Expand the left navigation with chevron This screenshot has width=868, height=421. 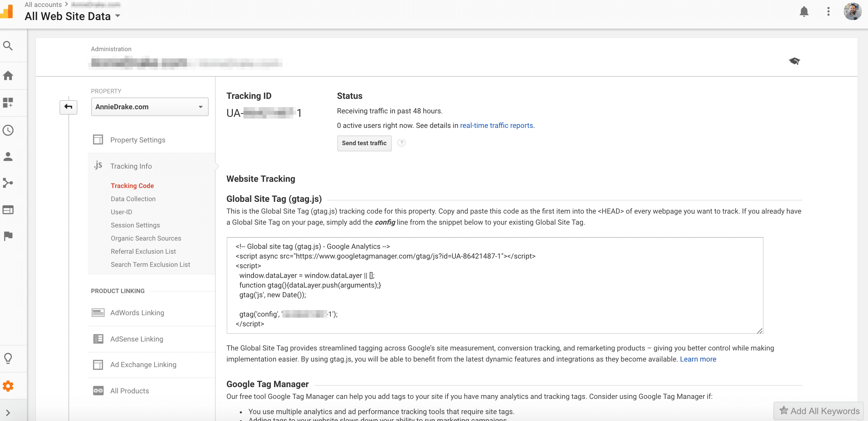8,413
